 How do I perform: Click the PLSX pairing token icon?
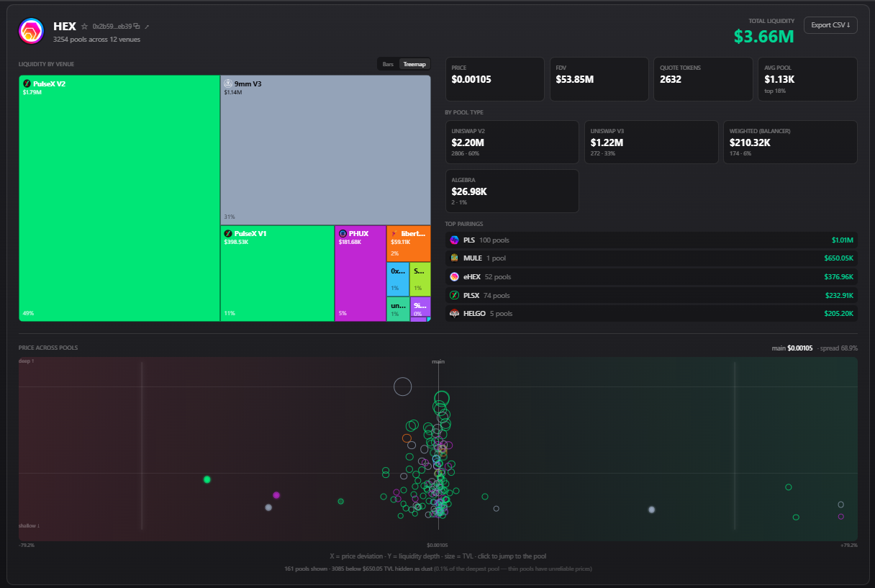pos(454,295)
